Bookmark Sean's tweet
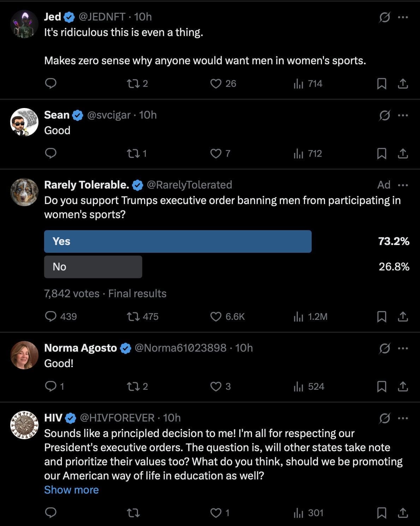The width and height of the screenshot is (420, 526). coord(382,153)
